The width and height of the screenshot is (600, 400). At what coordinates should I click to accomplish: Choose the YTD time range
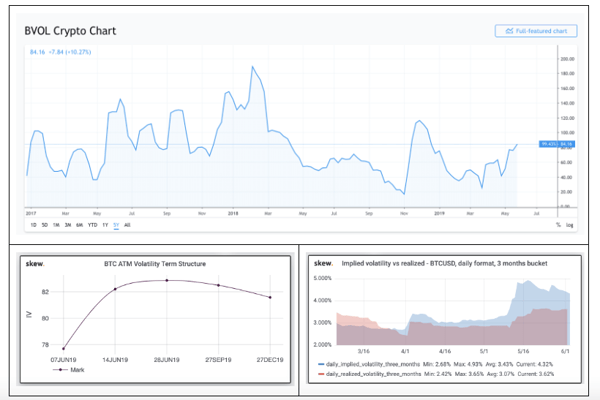(x=93, y=224)
